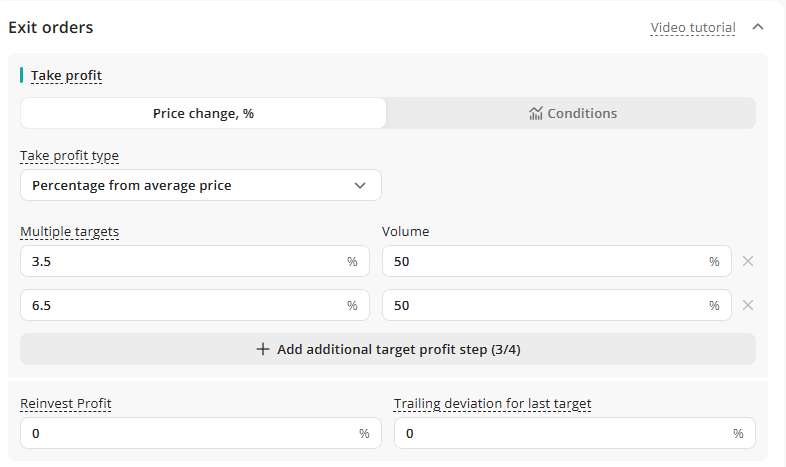Remove the 6.5% target row

(747, 305)
